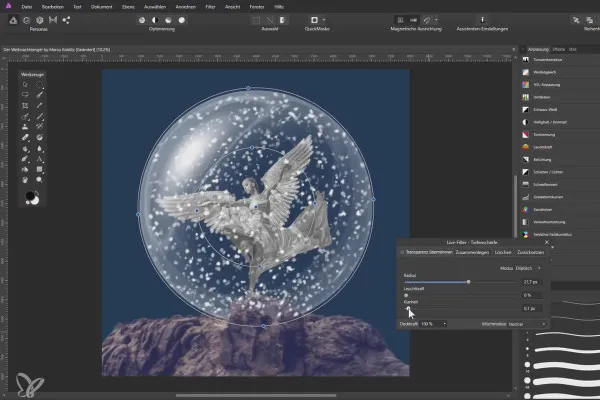This screenshot has height=400, width=600.
Task: Apply auto levels in Optimierung group
Action: point(142,20)
